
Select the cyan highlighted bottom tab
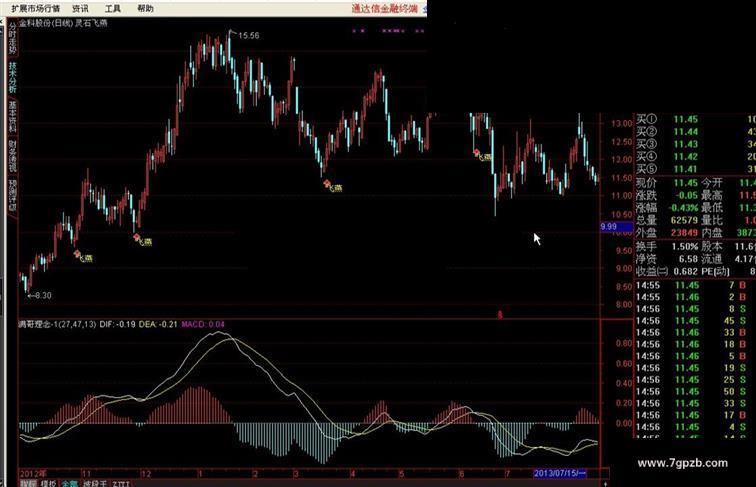(x=69, y=483)
